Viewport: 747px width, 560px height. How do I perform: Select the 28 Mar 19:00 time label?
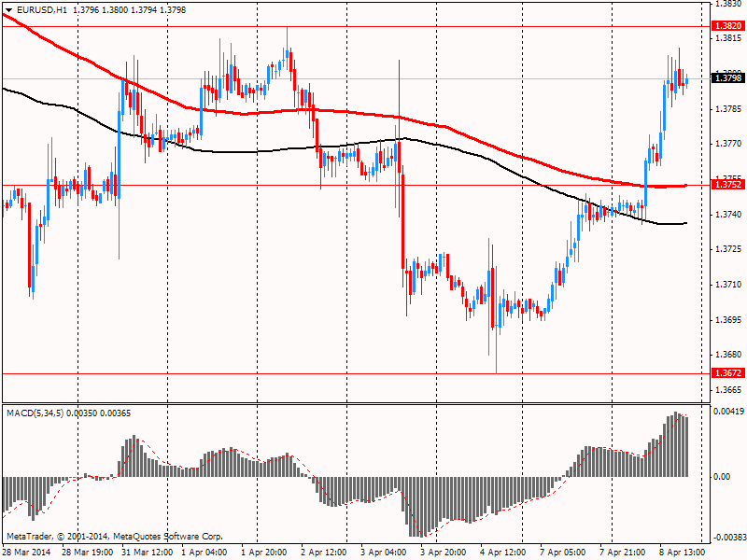87,553
